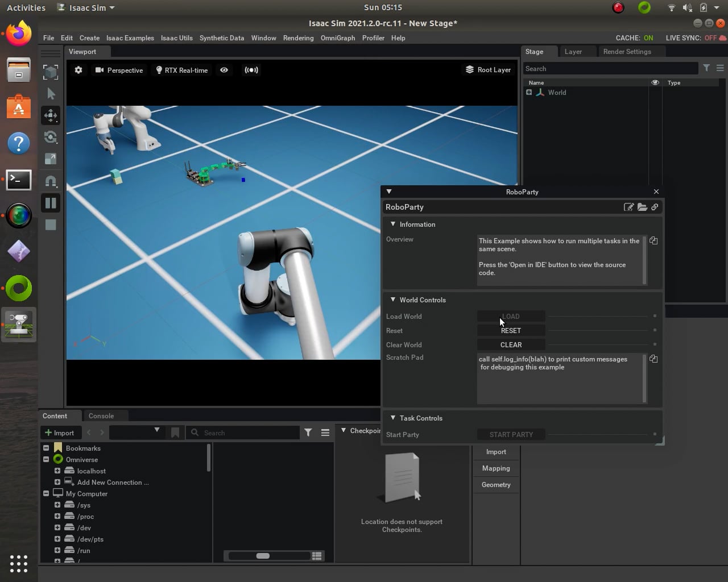Click the Stage visibility eye column header
This screenshot has height=582, width=728.
(x=655, y=82)
